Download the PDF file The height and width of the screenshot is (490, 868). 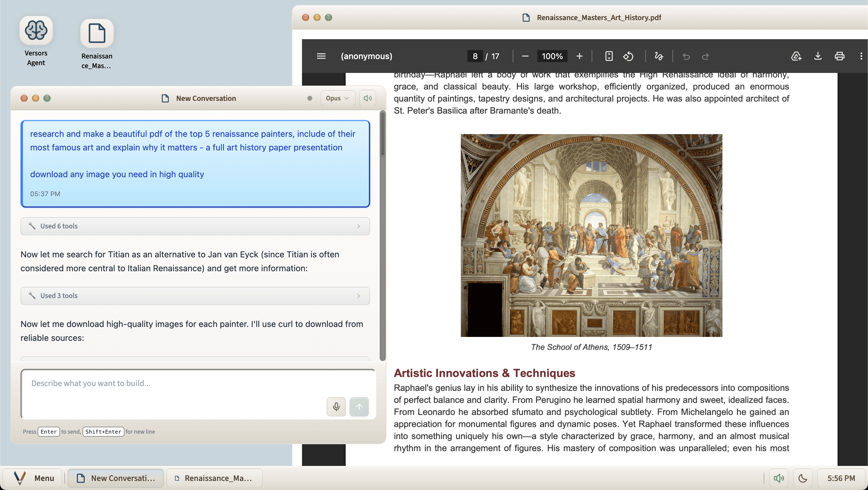(817, 56)
